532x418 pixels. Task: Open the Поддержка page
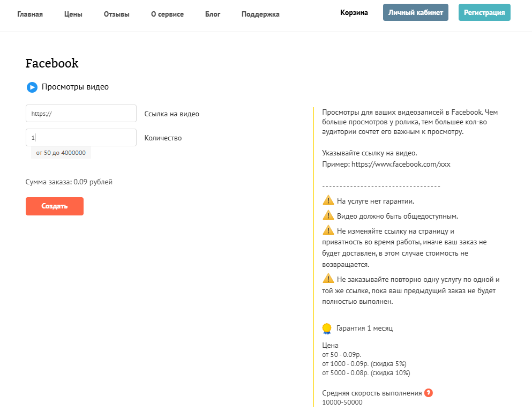(260, 14)
